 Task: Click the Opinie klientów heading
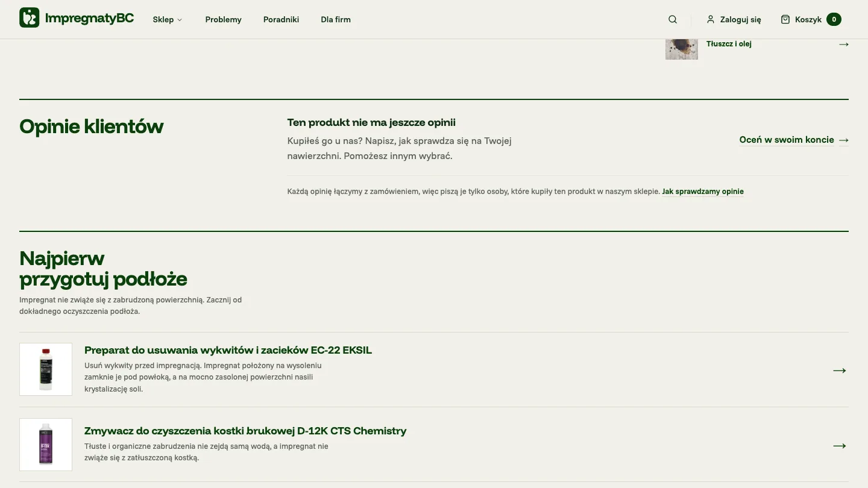92,127
